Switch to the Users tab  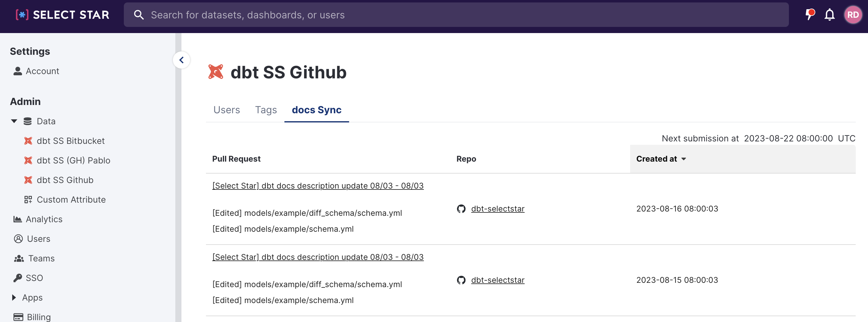[x=227, y=110]
